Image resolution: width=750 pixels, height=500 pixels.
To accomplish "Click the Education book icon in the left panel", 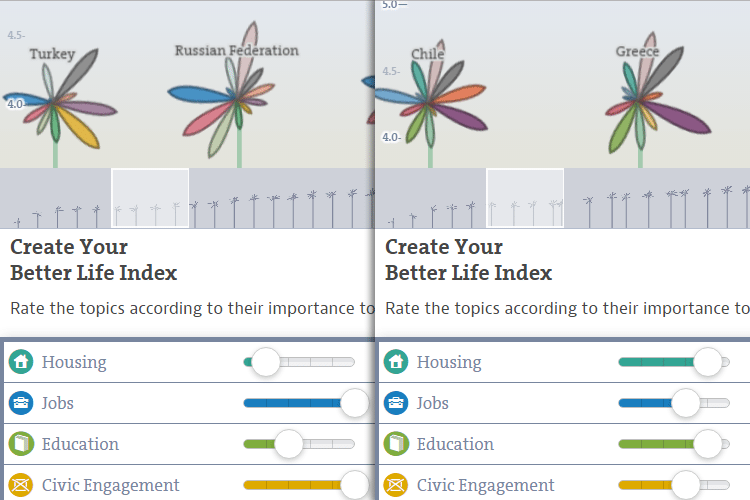I will pyautogui.click(x=21, y=444).
